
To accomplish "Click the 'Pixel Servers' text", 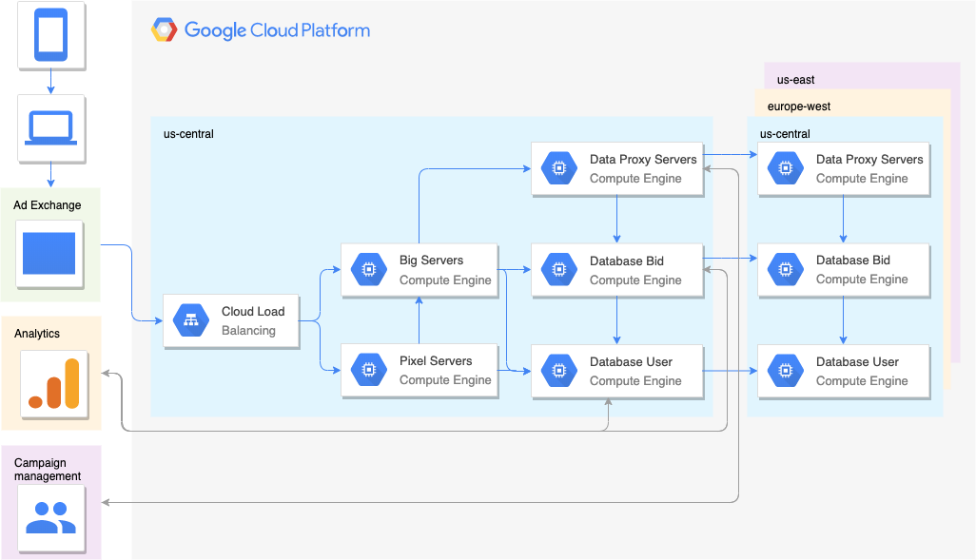I will coord(436,361).
